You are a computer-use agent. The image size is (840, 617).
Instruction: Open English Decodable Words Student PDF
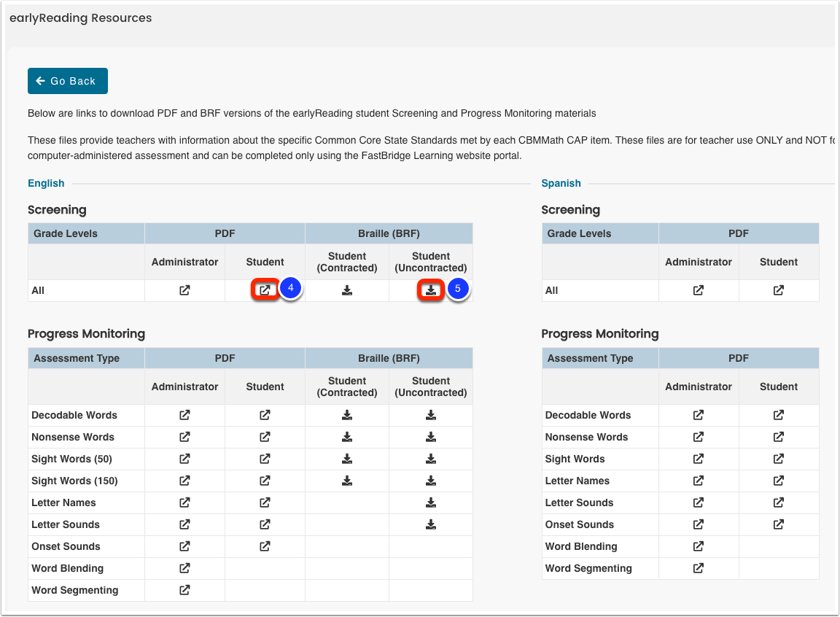[x=265, y=415]
